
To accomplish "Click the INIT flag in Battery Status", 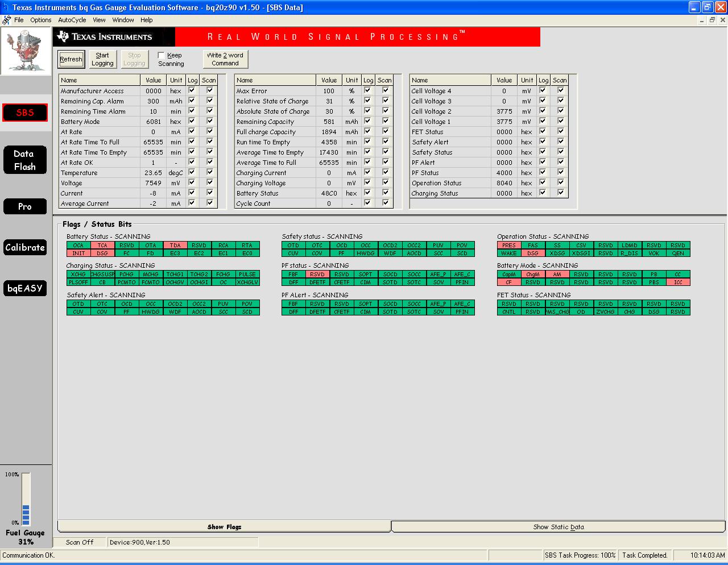I will coord(78,253).
